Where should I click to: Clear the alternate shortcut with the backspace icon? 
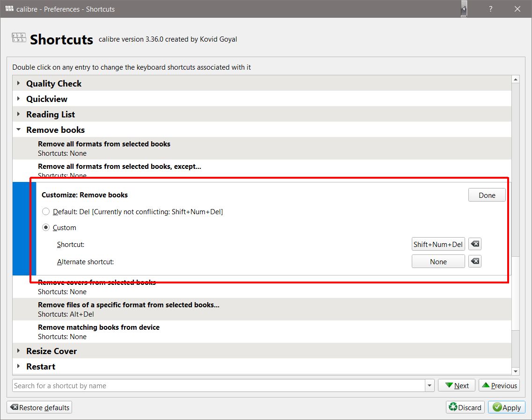click(x=475, y=261)
